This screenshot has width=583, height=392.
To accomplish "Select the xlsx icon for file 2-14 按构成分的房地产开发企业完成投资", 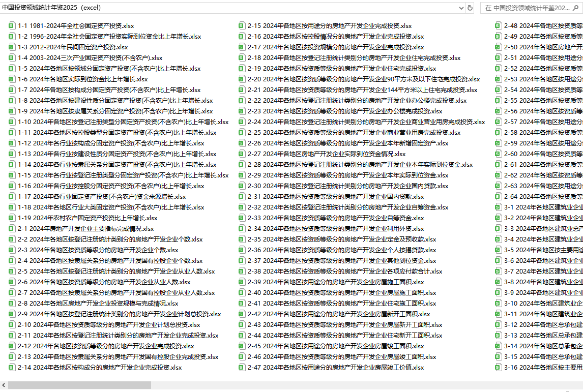I will [x=12, y=367].
